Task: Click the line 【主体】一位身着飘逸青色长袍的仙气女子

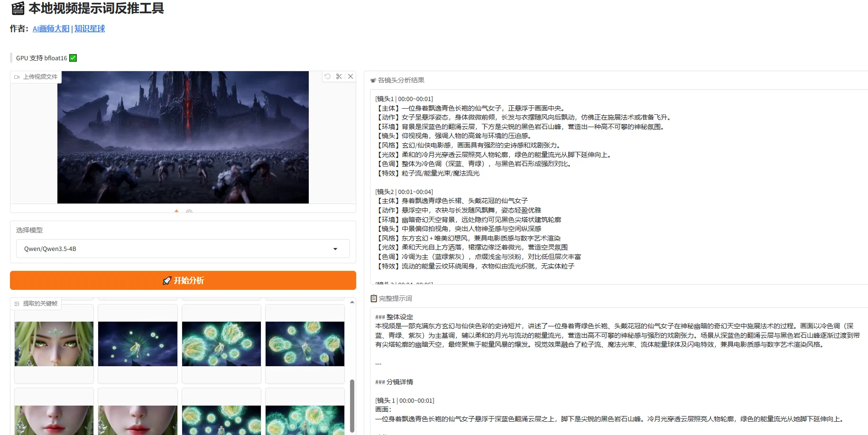Action: click(470, 109)
